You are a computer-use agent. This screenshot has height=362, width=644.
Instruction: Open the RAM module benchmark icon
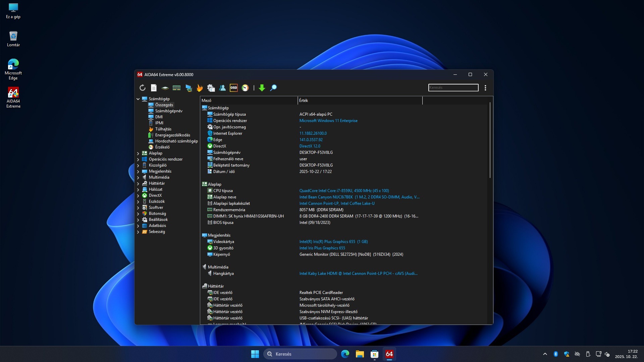pos(176,88)
